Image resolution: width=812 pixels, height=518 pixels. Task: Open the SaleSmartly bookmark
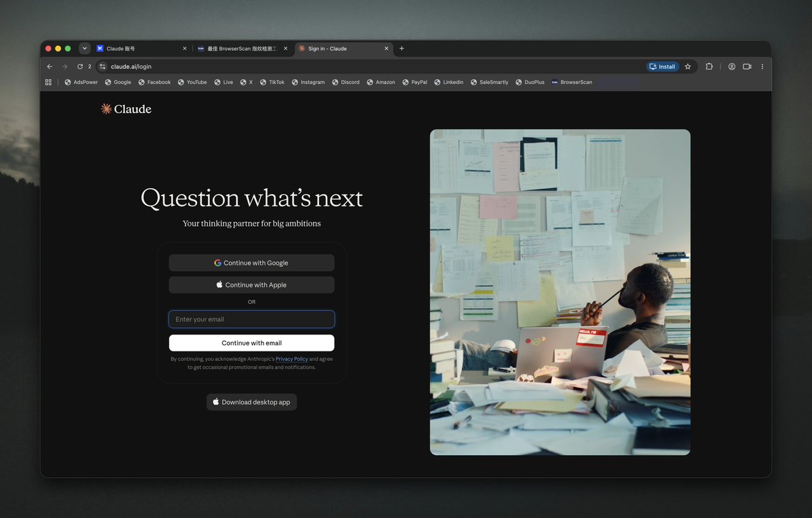pyautogui.click(x=490, y=82)
